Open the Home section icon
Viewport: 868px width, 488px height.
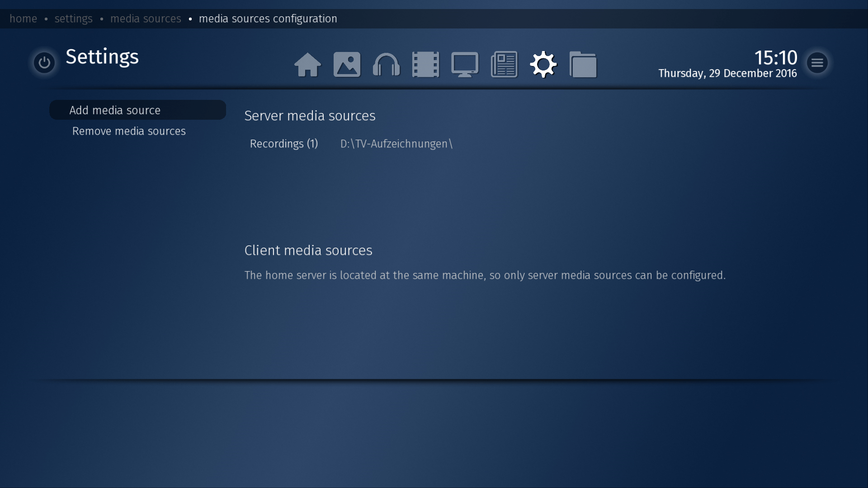307,65
